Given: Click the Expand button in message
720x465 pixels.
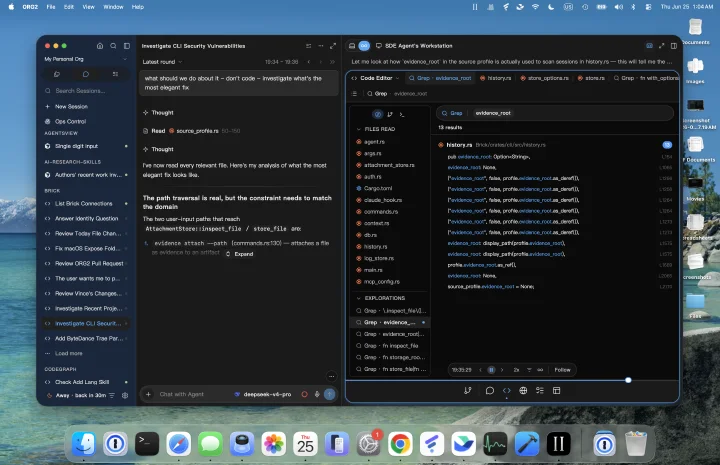Looking at the screenshot, I should (240, 254).
